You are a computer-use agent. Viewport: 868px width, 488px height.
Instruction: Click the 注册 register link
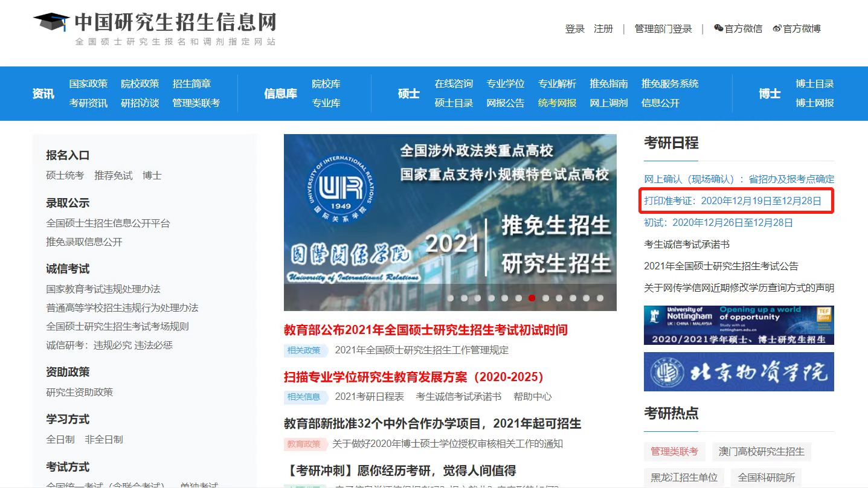[603, 28]
